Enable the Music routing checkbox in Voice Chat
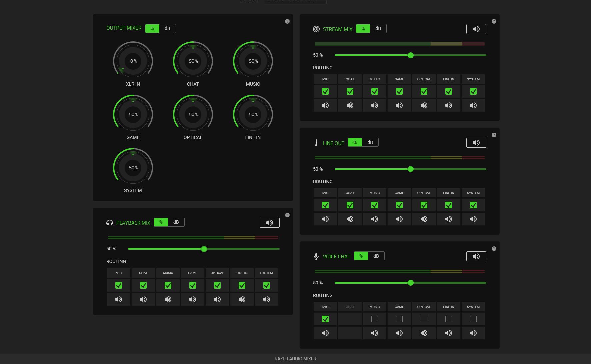This screenshot has width=591, height=364. coord(374,319)
